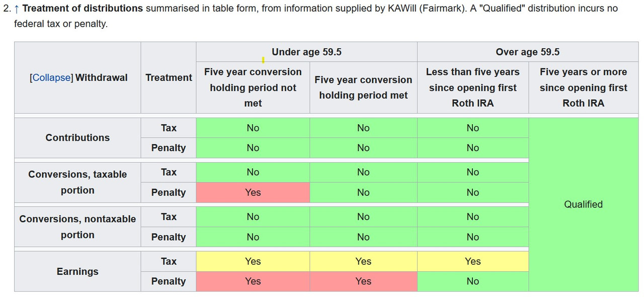644x297 pixels.
Task: Click red Yes cell in Conversions taxable Penalty row
Action: coord(253,192)
